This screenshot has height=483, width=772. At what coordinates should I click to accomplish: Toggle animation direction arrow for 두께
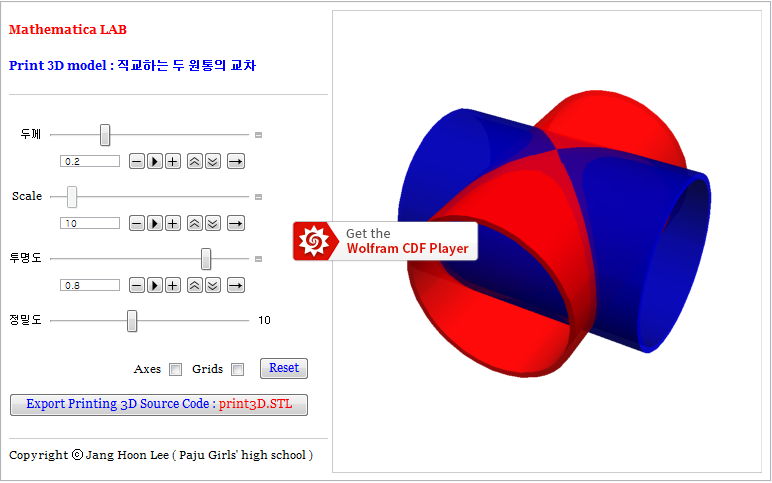236,161
